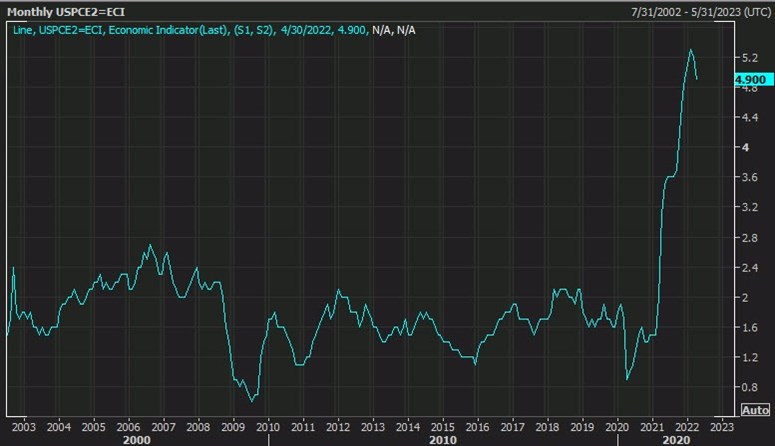Click the Auto scale button
The image size is (775, 446).
[x=754, y=410]
